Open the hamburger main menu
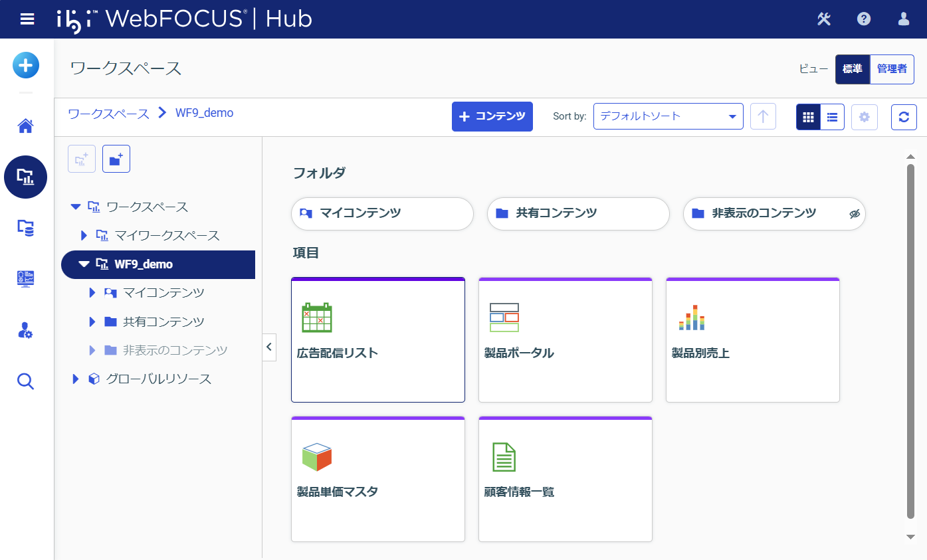The width and height of the screenshot is (927, 560). [x=27, y=19]
